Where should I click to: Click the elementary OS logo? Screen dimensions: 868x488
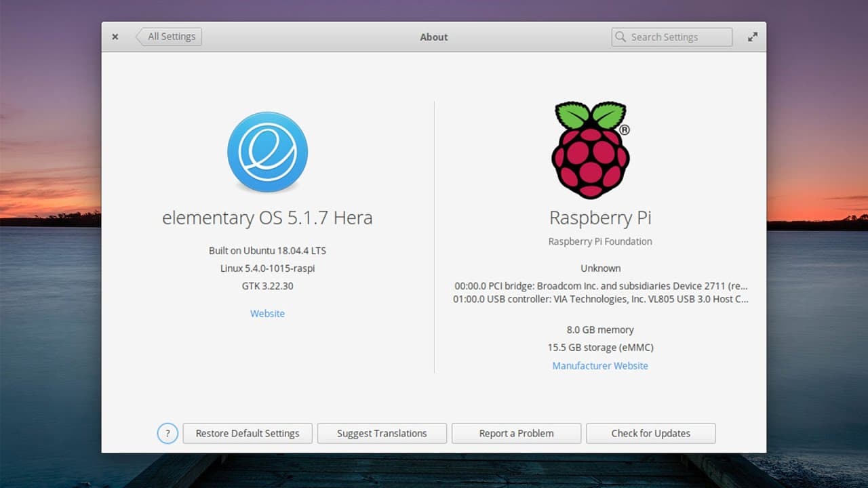click(x=267, y=152)
